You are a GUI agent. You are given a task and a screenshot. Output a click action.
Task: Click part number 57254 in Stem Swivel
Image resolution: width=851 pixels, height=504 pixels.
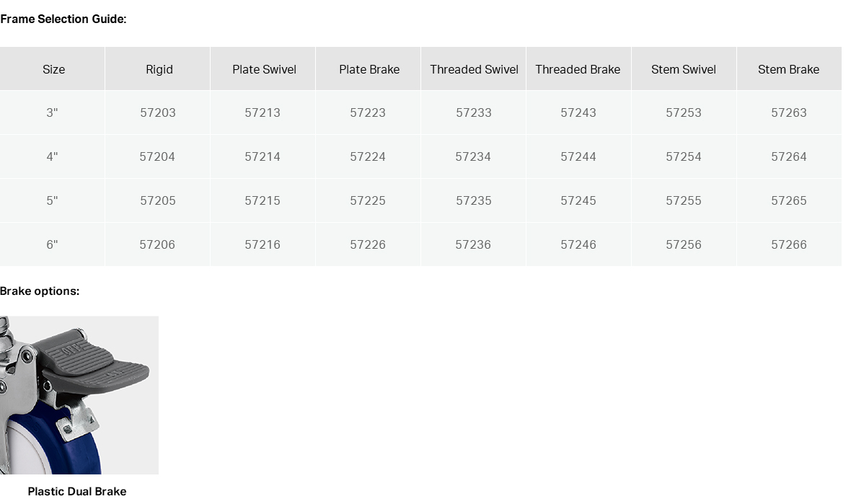(684, 156)
